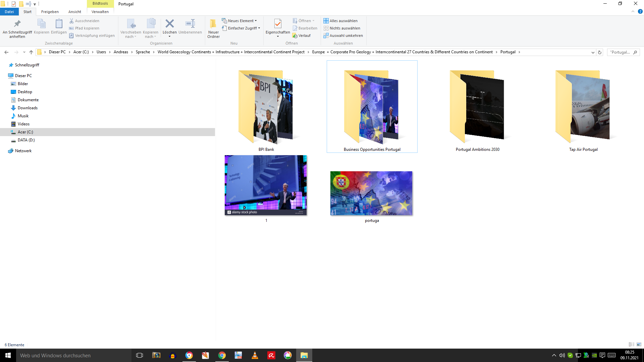
Task: Show the Verlauf history
Action: click(302, 36)
